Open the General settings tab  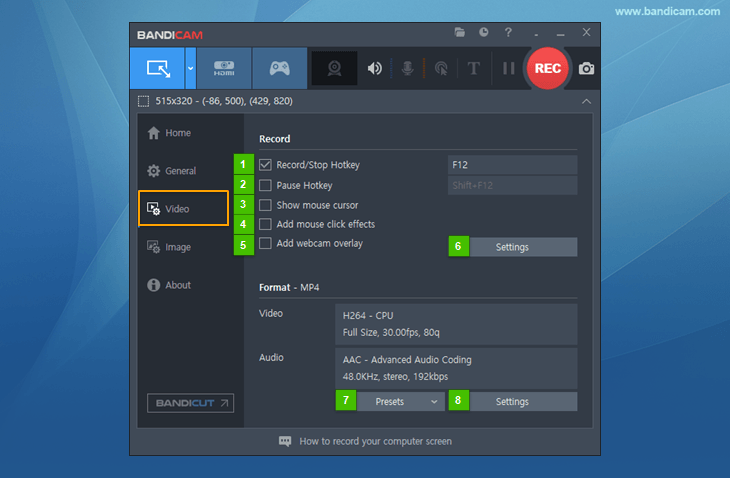(x=172, y=171)
